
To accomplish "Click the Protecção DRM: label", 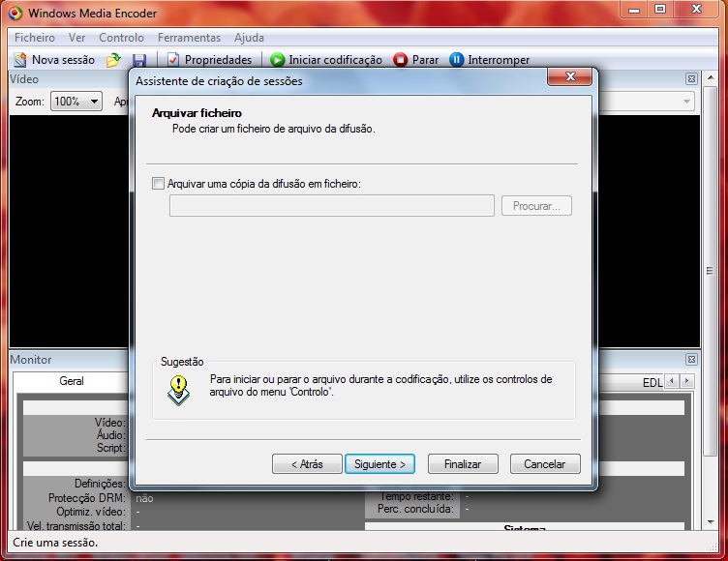I will click(x=87, y=498).
